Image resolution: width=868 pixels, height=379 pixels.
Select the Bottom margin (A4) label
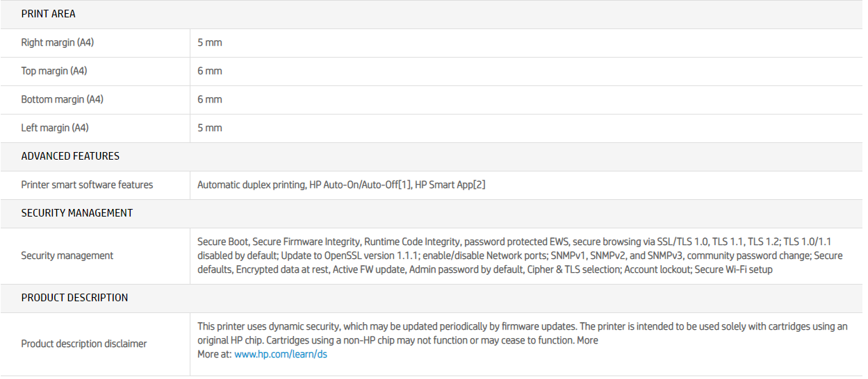pos(63,99)
